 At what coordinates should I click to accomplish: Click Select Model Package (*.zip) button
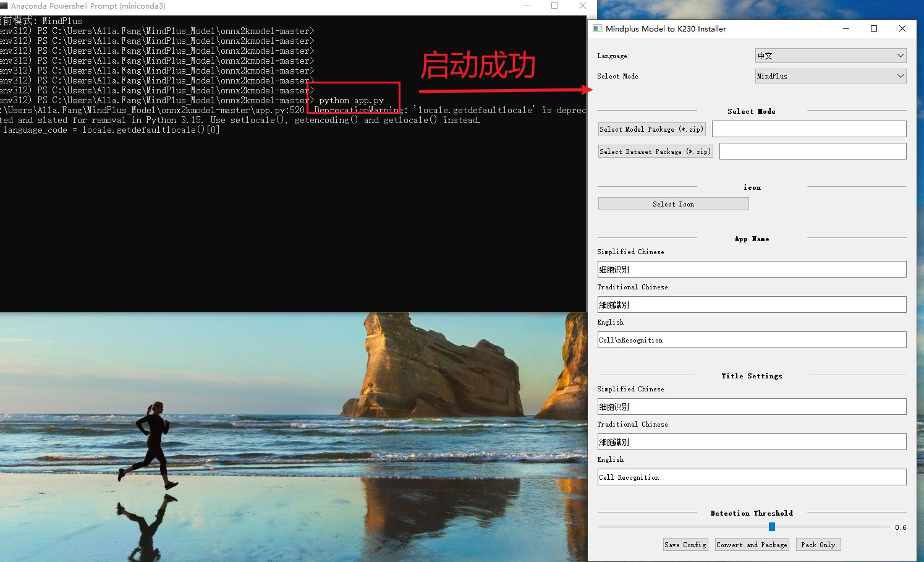pos(651,129)
